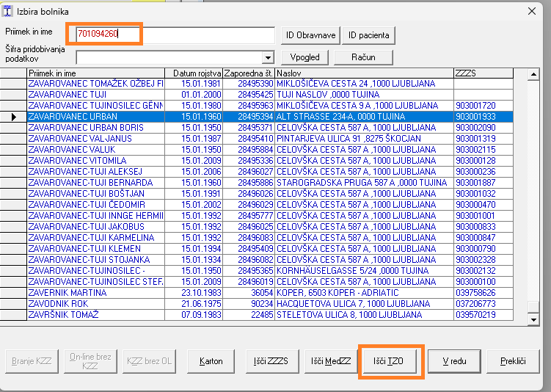Click birth date 23.10.1983
This screenshot has width=551, height=392.
pyautogui.click(x=201, y=293)
